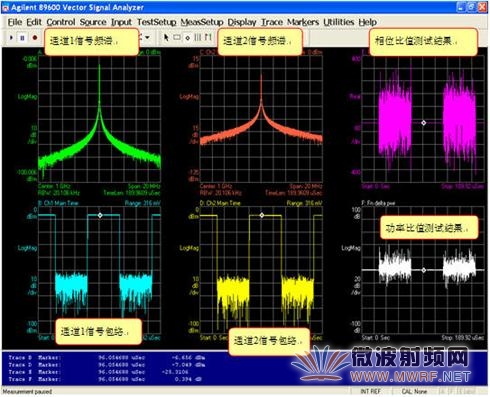
Task: Open the MeasSetup menu
Action: [x=202, y=22]
